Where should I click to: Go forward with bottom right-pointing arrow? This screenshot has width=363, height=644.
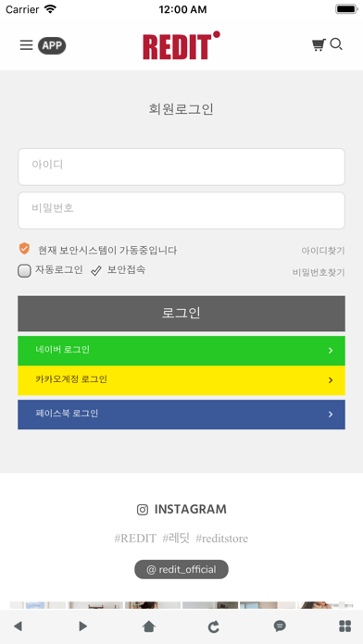coord(83,625)
